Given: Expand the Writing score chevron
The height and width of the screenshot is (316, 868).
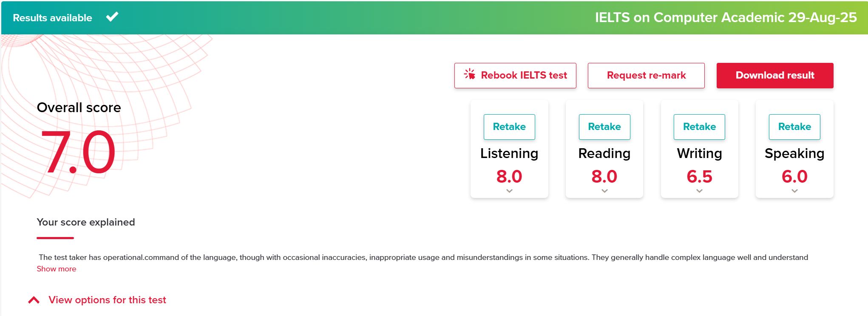Looking at the screenshot, I should [699, 191].
